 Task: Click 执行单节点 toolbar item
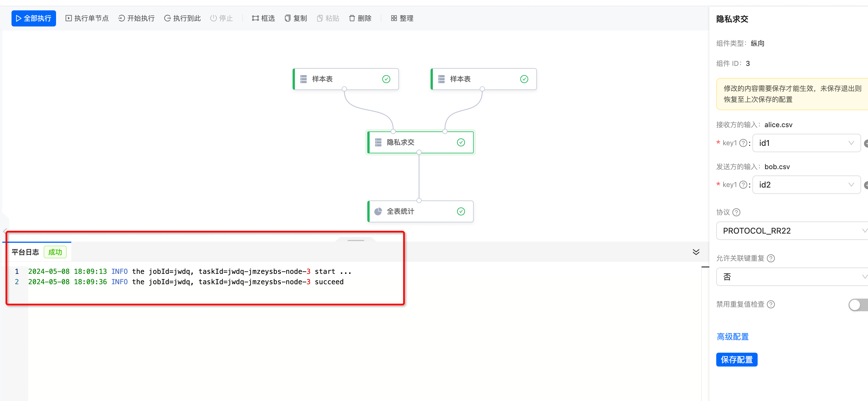pyautogui.click(x=87, y=18)
